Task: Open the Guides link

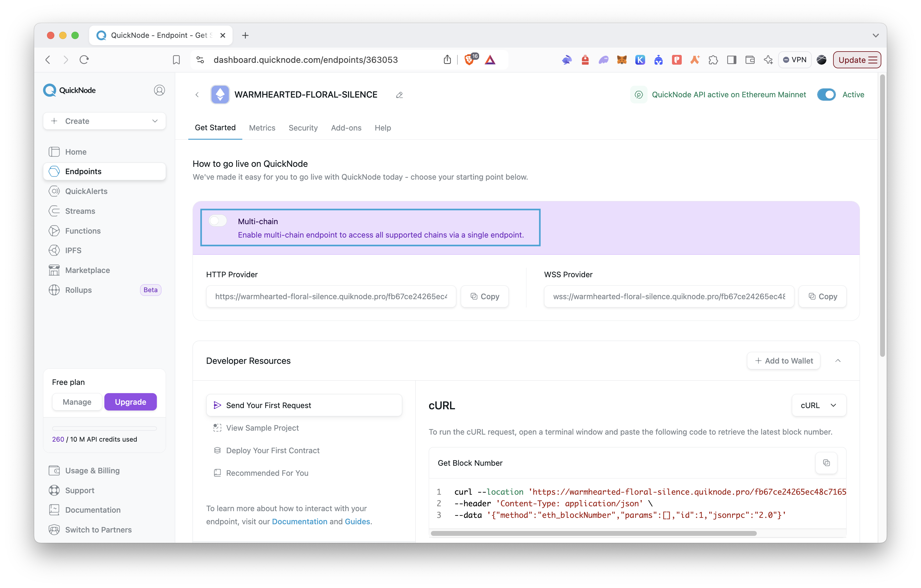Action: [357, 522]
